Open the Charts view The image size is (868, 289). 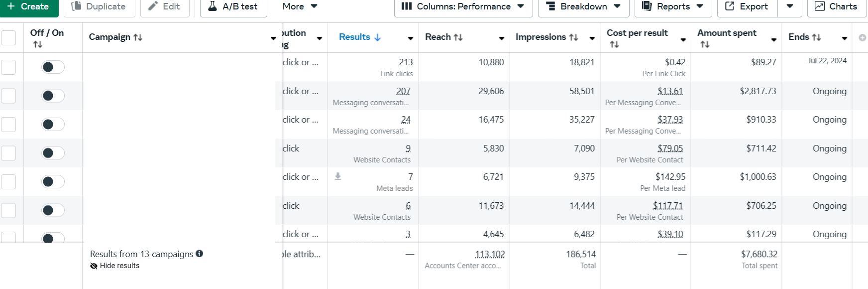pos(836,7)
